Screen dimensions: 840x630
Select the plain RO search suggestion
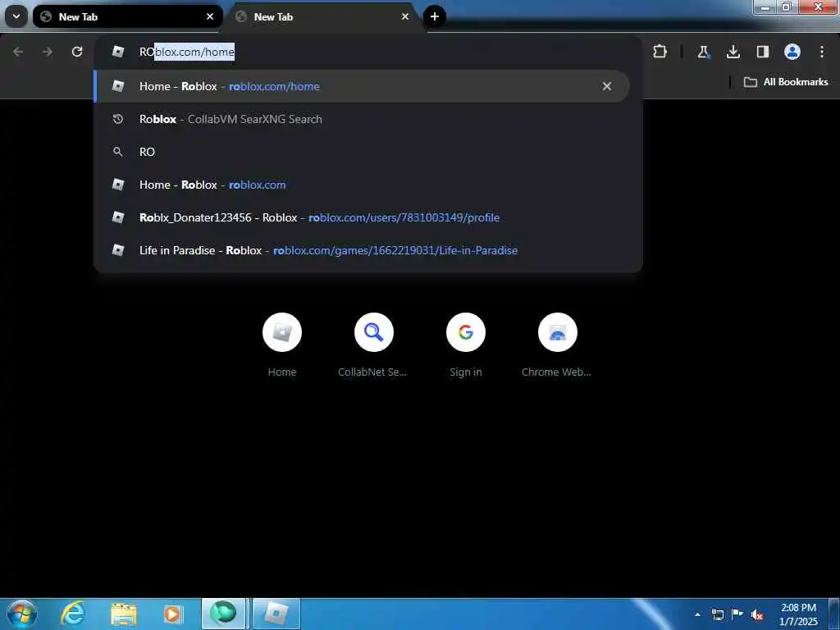(x=361, y=152)
